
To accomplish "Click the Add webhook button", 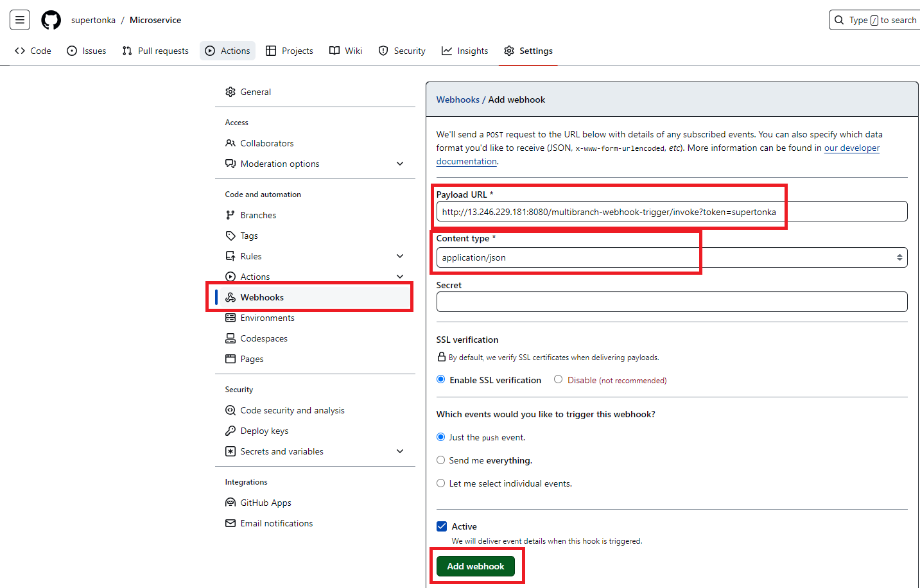I will (476, 566).
